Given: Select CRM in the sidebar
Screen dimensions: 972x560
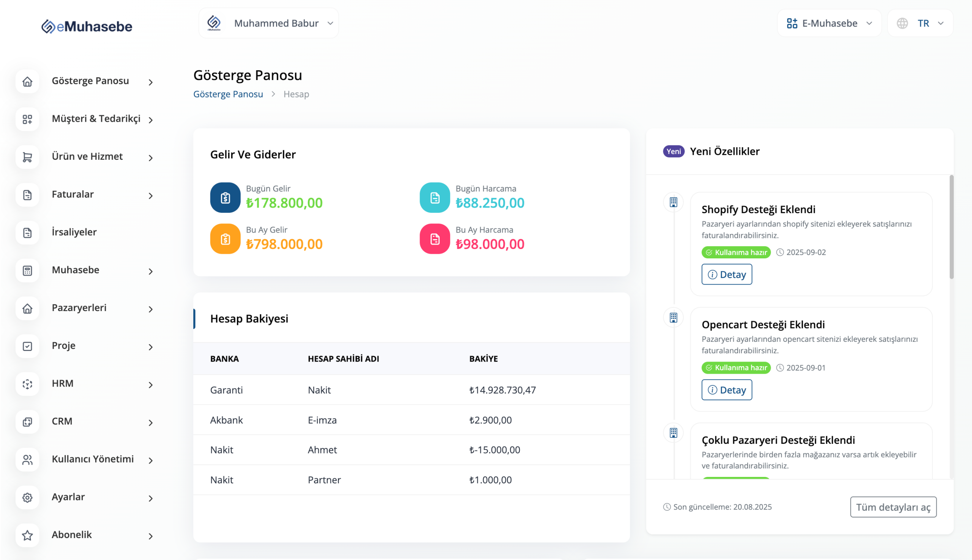Looking at the screenshot, I should [x=62, y=421].
